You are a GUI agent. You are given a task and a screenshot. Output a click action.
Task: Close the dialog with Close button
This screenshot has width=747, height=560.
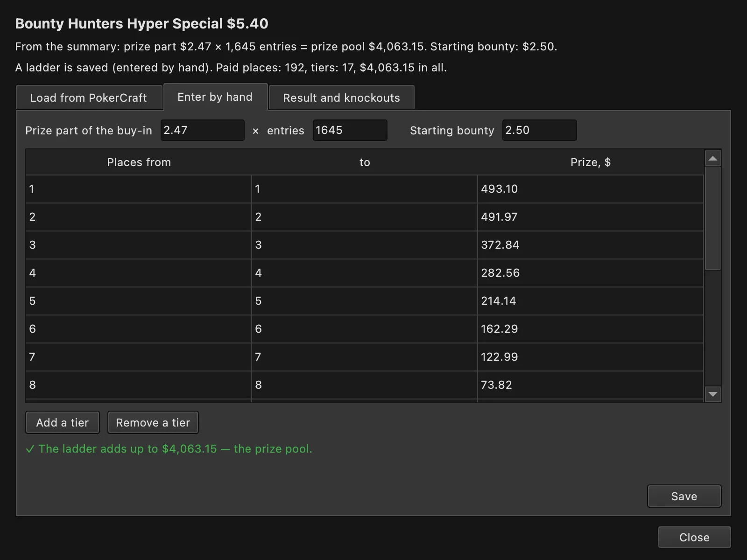(x=694, y=537)
